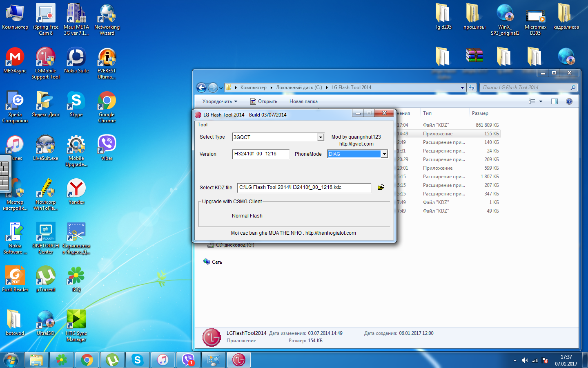Image resolution: width=588 pixels, height=368 pixels.
Task: Click the browse KDZ file folder icon
Action: (381, 187)
